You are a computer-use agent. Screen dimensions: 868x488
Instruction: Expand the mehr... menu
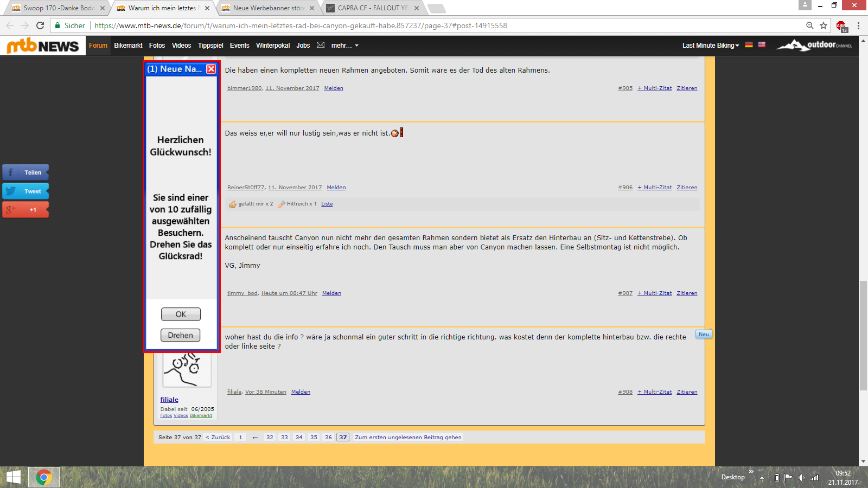[x=344, y=46]
